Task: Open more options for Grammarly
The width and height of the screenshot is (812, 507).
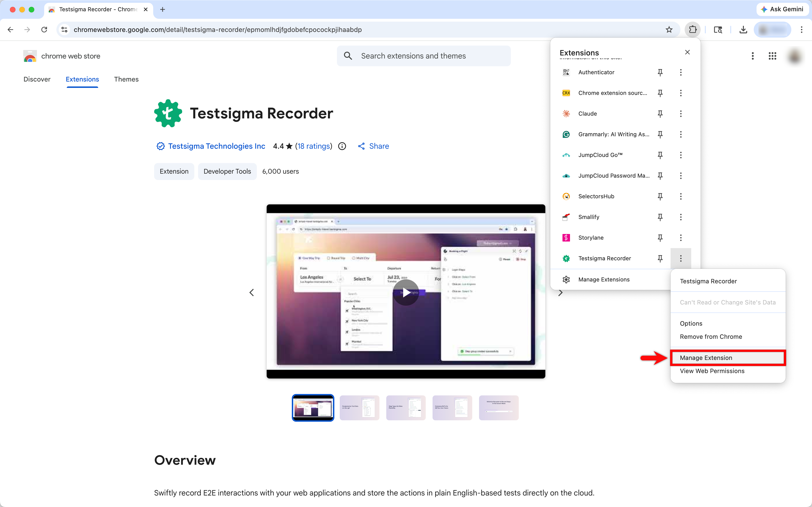Action: click(x=681, y=134)
